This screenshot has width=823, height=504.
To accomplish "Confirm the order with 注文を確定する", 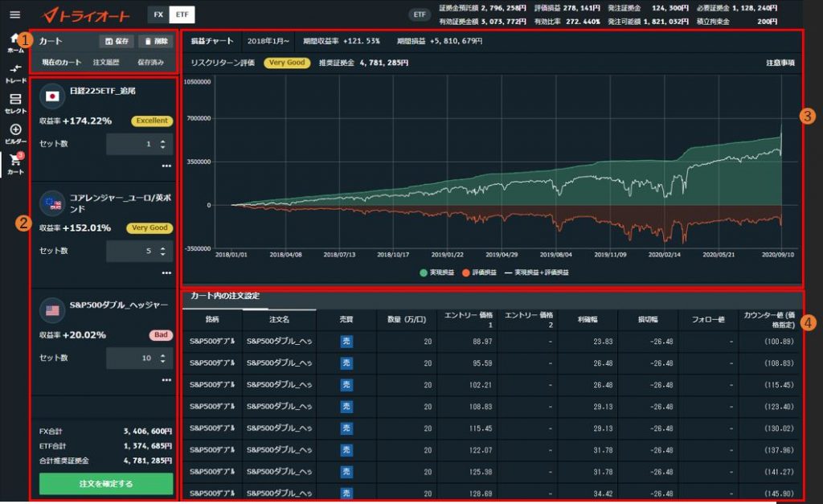I will (x=106, y=484).
